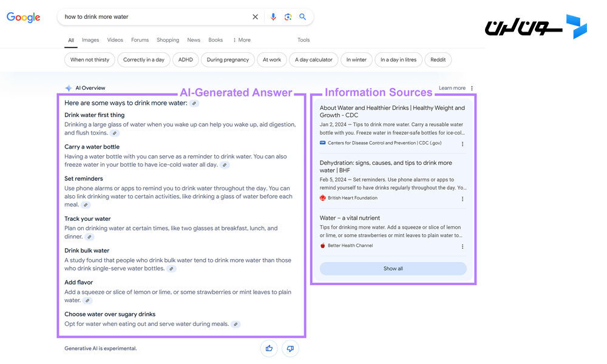Image resolution: width=607 pixels, height=364 pixels.
Task: Open Google Lens image search
Action: coord(288,17)
